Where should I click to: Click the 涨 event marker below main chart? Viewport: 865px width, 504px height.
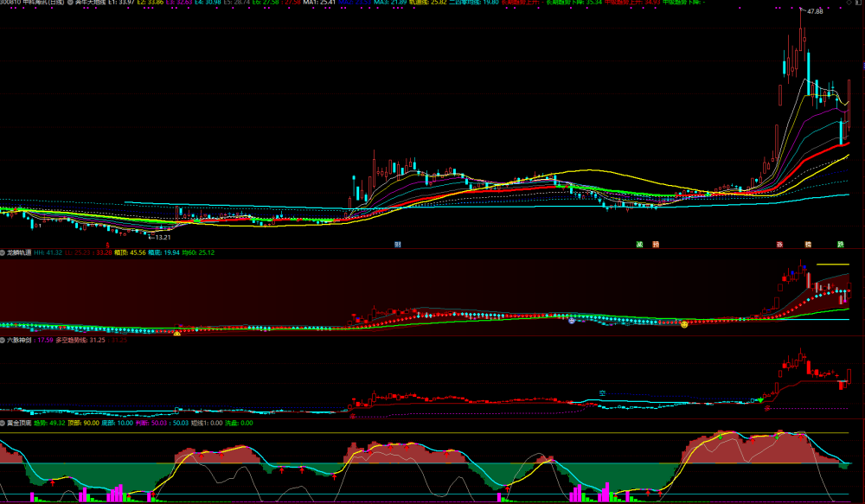pyautogui.click(x=780, y=245)
